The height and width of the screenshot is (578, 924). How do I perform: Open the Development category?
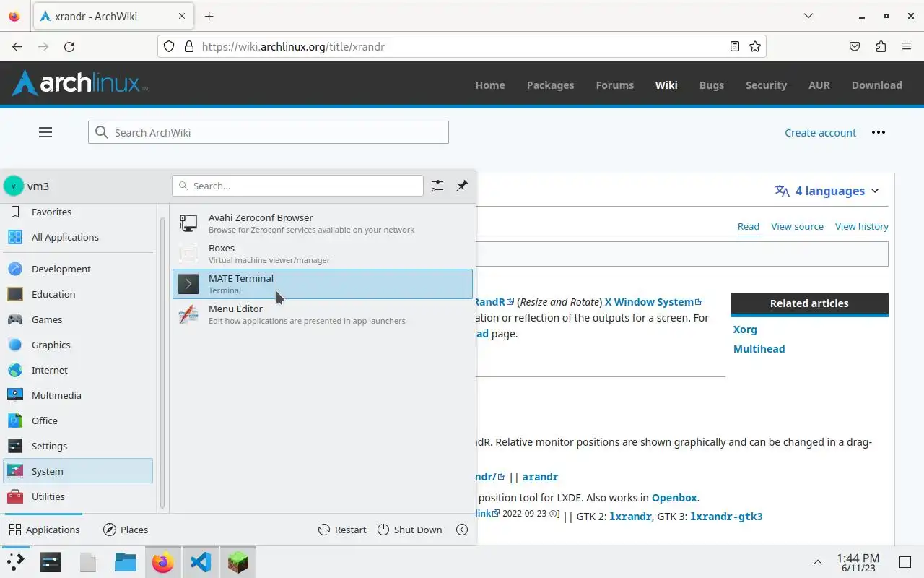click(78, 269)
